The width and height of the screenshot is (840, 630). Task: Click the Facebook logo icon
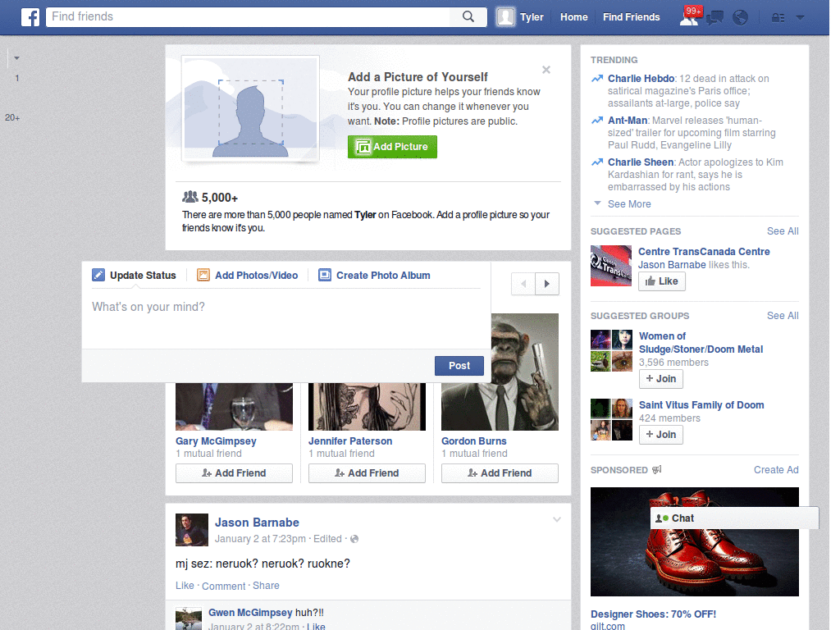[30, 17]
